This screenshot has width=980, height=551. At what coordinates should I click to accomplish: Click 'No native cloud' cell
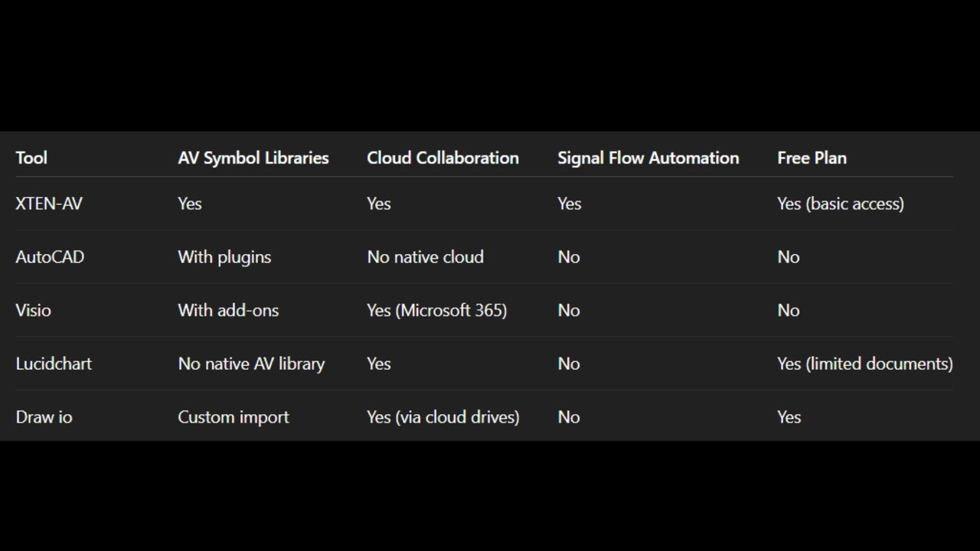click(425, 257)
